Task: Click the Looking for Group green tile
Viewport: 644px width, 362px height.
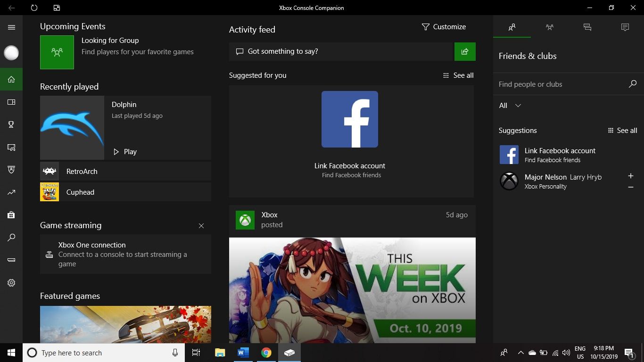Action: (57, 52)
